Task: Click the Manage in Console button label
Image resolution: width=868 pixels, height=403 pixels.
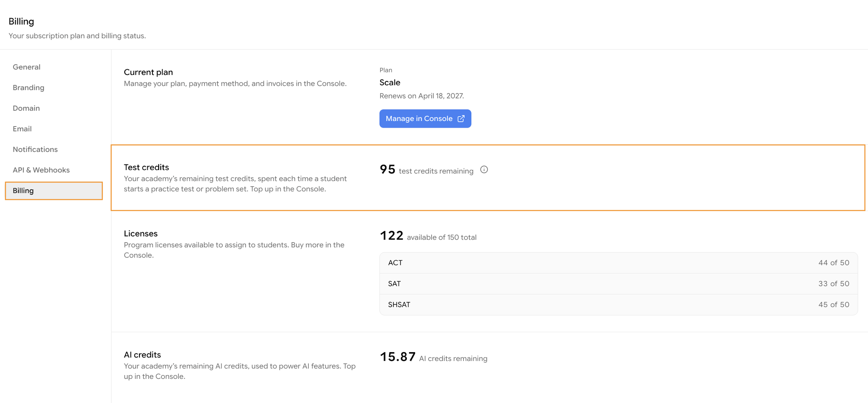Action: tap(419, 119)
